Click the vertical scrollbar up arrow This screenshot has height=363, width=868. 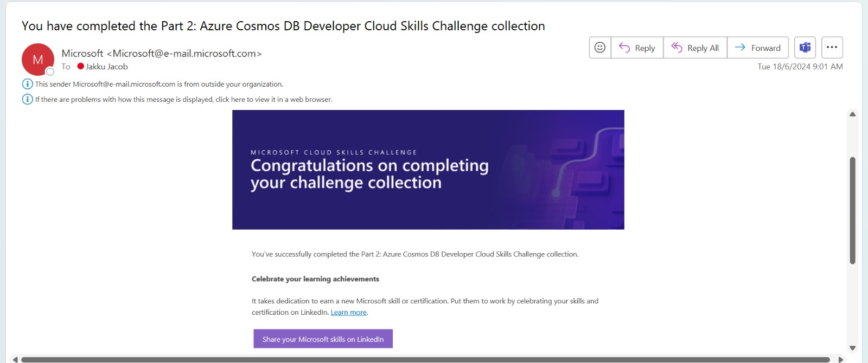point(852,114)
